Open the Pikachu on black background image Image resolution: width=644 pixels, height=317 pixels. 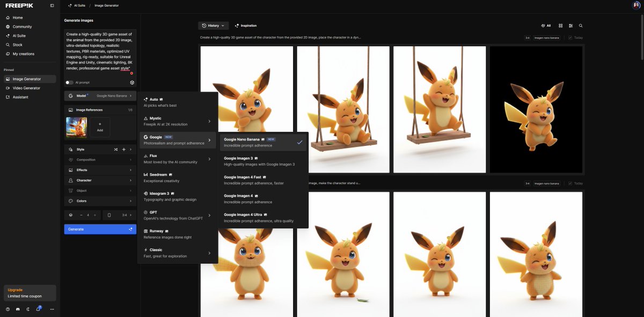(x=536, y=109)
